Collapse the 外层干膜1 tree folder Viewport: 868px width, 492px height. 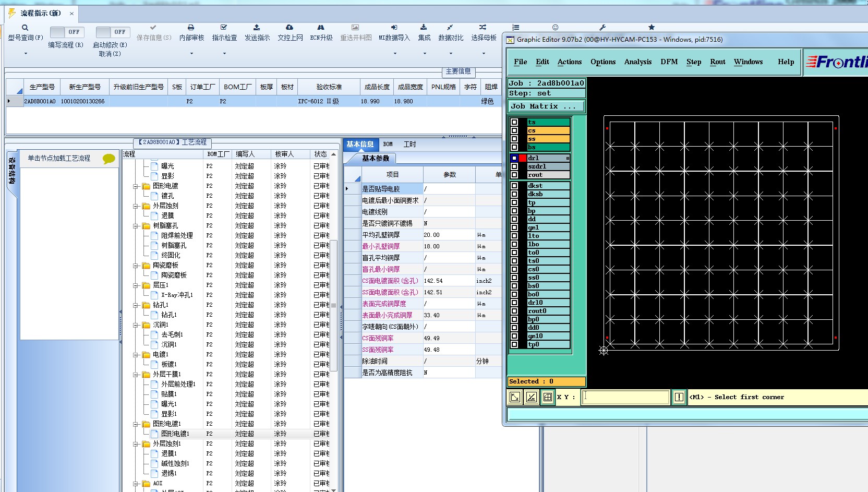136,375
